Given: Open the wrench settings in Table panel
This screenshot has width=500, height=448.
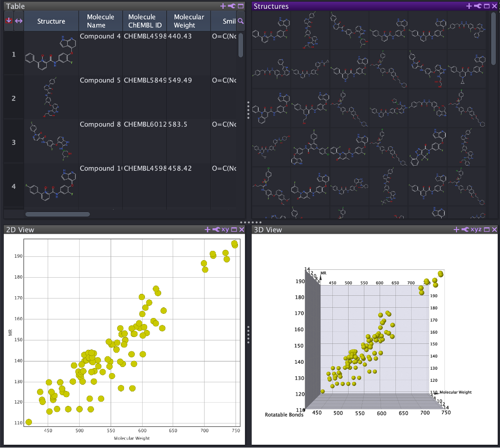Looking at the screenshot, I should tap(232, 6).
